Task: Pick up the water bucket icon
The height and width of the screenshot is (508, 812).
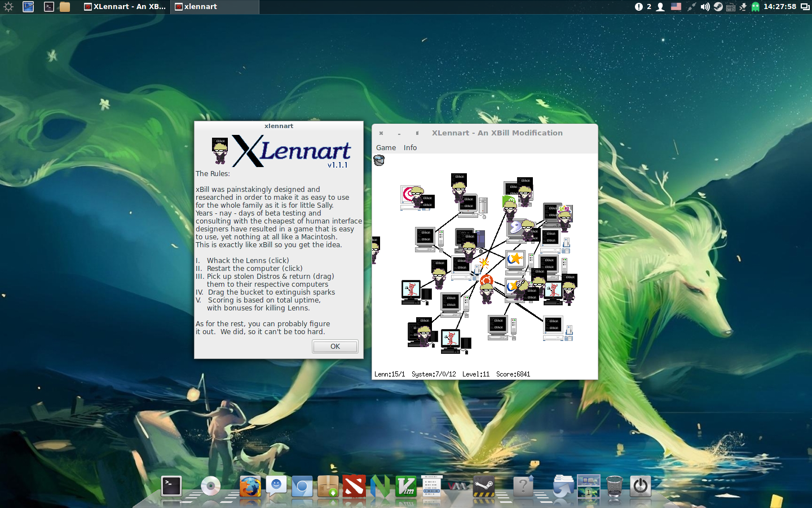Action: click(x=379, y=160)
